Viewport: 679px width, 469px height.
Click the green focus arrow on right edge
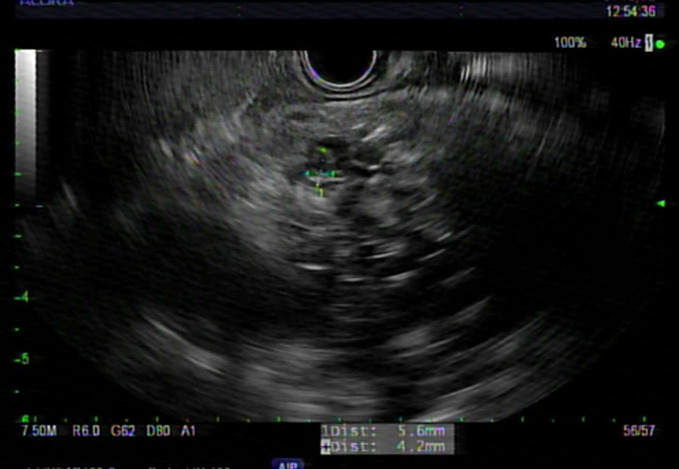660,204
